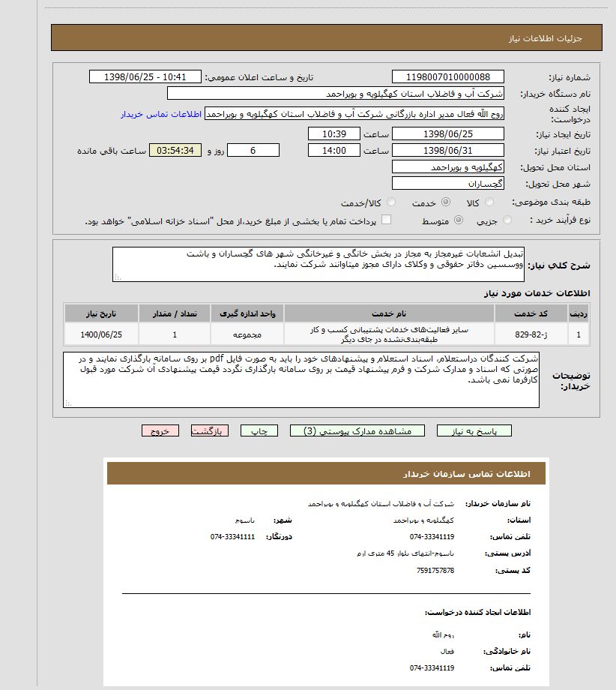Click the pink 'خروج' exit button
Viewport: 616px width, 690px height.
160,431
